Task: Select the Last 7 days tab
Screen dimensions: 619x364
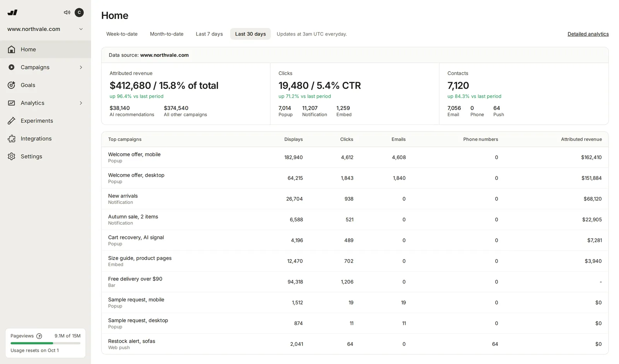Action: [x=209, y=34]
